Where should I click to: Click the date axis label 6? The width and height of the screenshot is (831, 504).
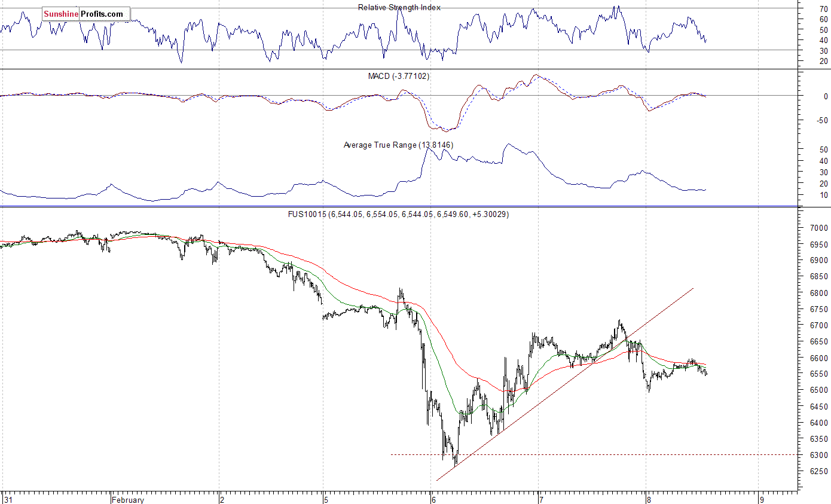433,500
